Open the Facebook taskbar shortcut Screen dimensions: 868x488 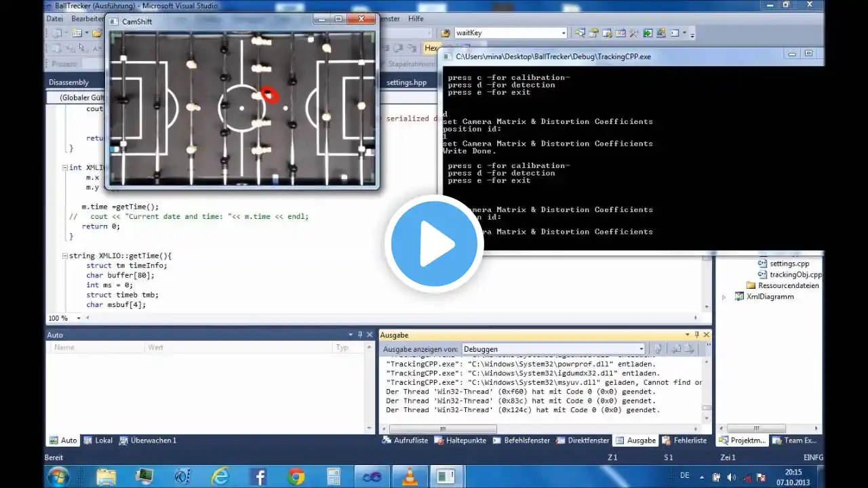(x=258, y=476)
